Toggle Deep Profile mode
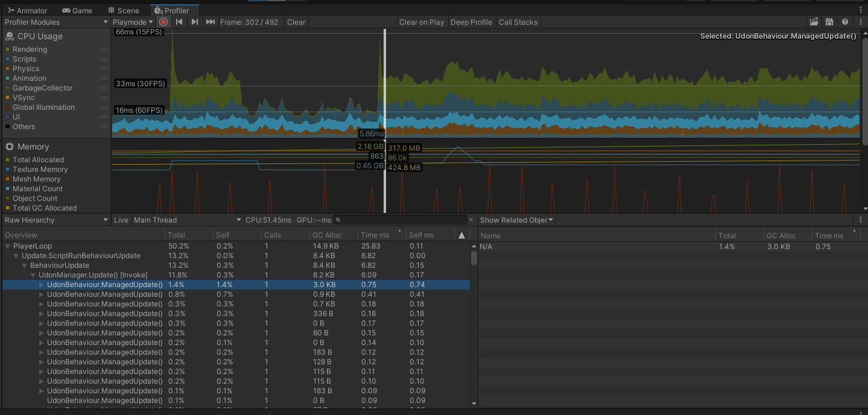Screen dimensions: 868x415 point(471,22)
